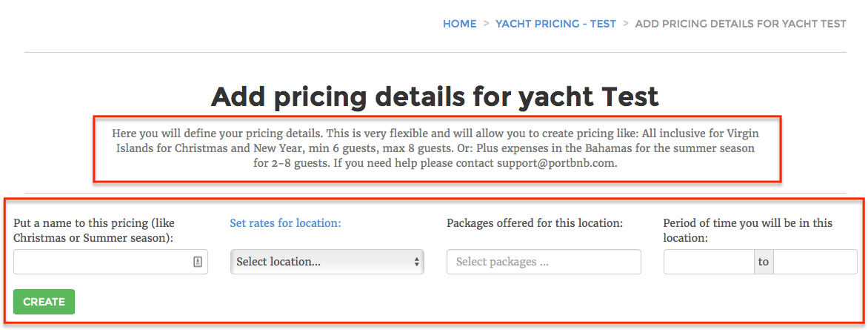Click the autofill contact icon in name field
This screenshot has height=330, width=868.
coord(198,262)
